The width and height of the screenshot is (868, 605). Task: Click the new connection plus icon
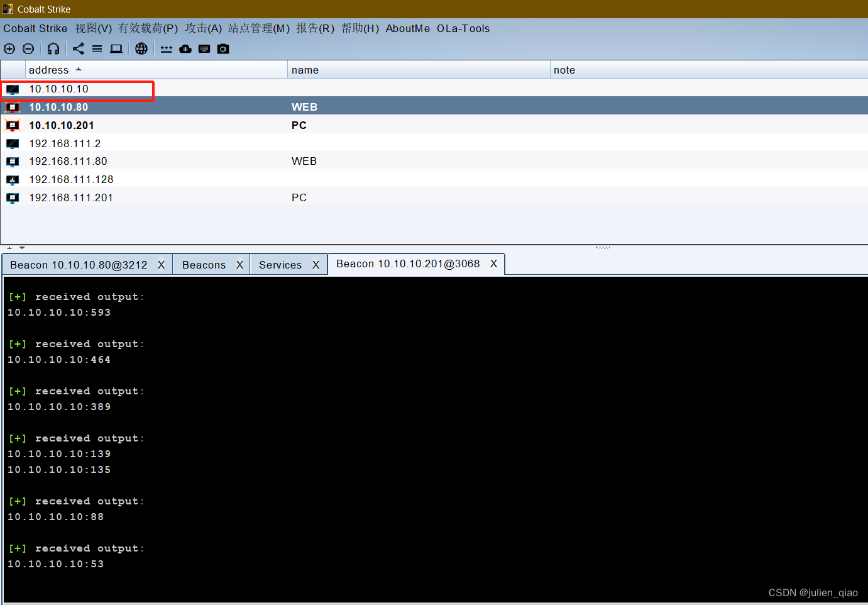tap(9, 48)
